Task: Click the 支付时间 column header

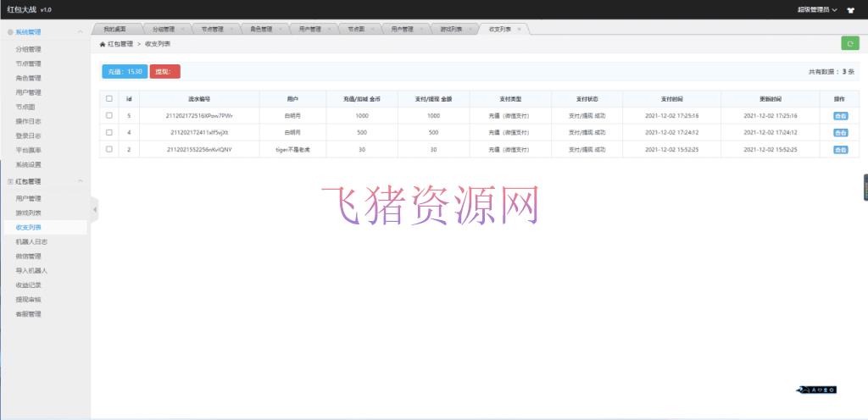Action: [671, 99]
